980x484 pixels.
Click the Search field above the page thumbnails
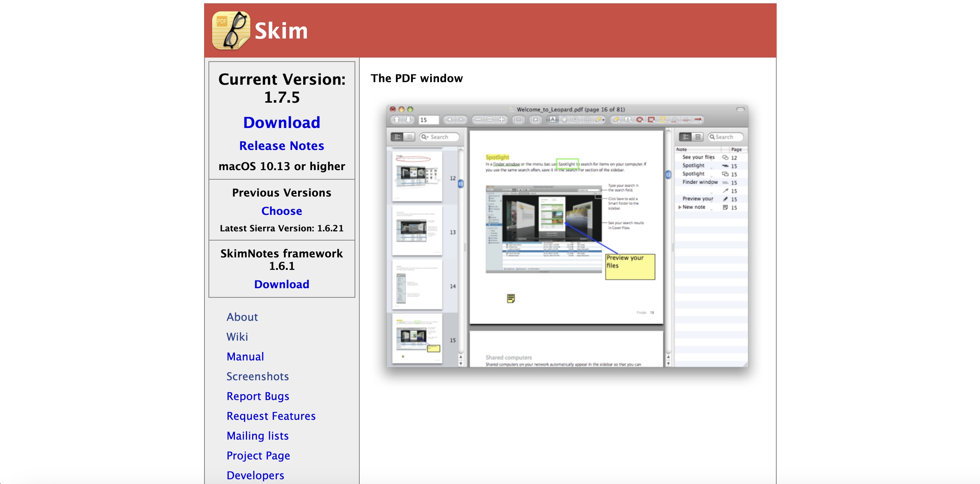[440, 137]
